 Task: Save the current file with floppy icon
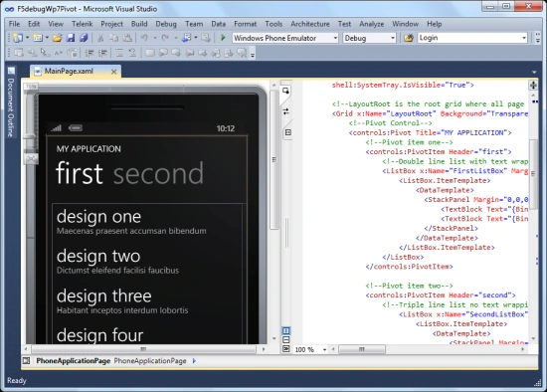[x=71, y=38]
